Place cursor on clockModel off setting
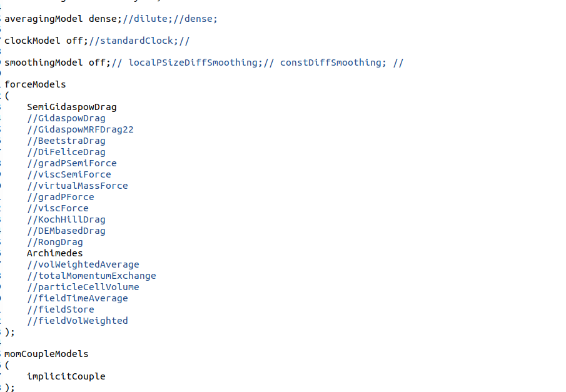566x392 pixels. 46,41
